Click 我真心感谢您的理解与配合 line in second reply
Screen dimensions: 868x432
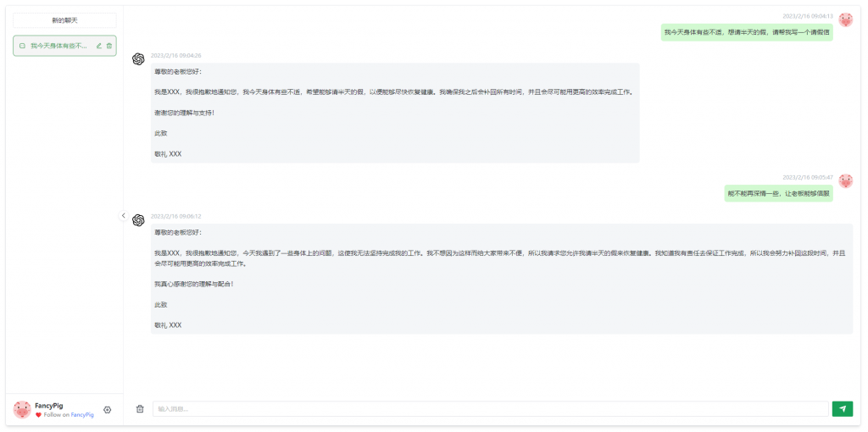[x=194, y=284]
